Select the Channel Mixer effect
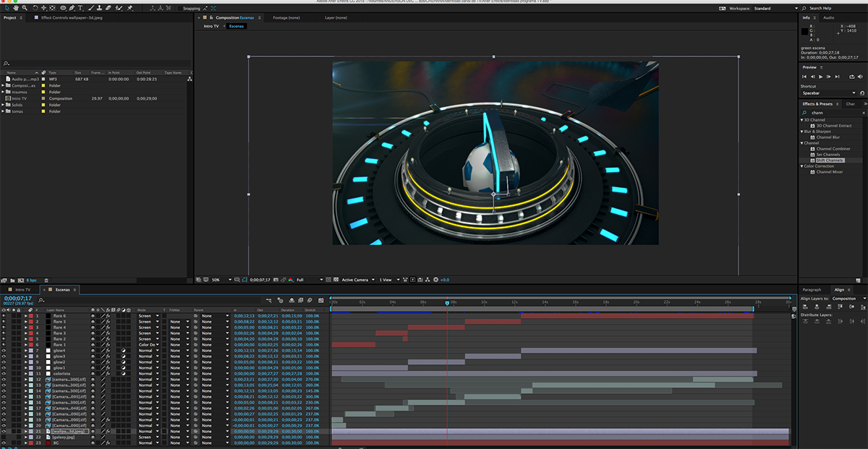The image size is (868, 449). 829,172
